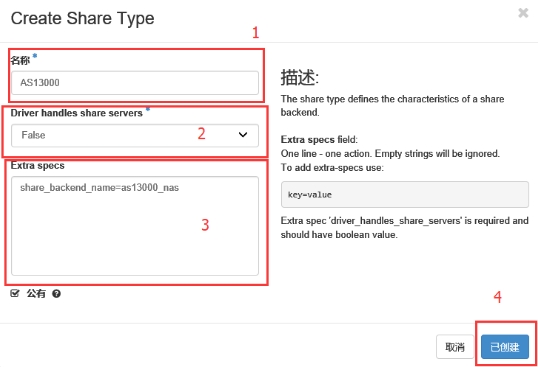Click inside the Extra specs text area
Image resolution: width=538 pixels, height=367 pixels.
tap(135, 226)
